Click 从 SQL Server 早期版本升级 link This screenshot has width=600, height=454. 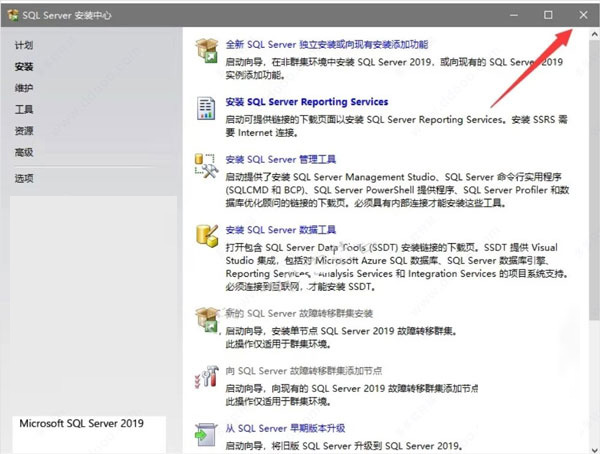pyautogui.click(x=285, y=428)
